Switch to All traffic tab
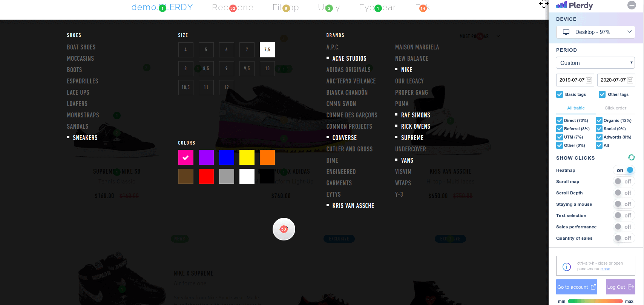This screenshot has height=305, width=644. [576, 108]
